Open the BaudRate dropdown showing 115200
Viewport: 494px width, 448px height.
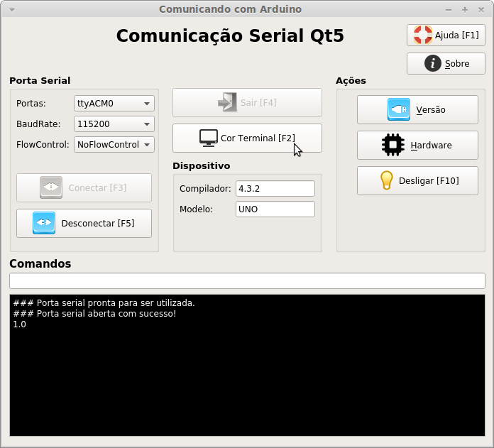point(114,124)
